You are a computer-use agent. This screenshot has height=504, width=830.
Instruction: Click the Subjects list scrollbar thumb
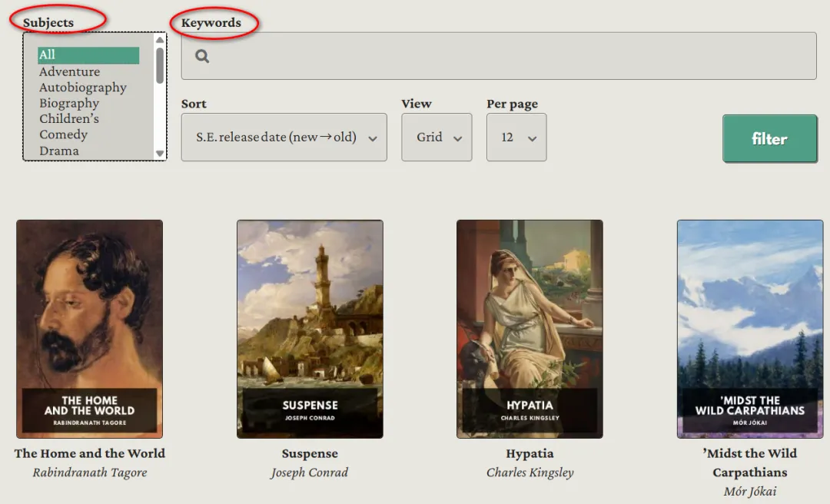(x=160, y=65)
